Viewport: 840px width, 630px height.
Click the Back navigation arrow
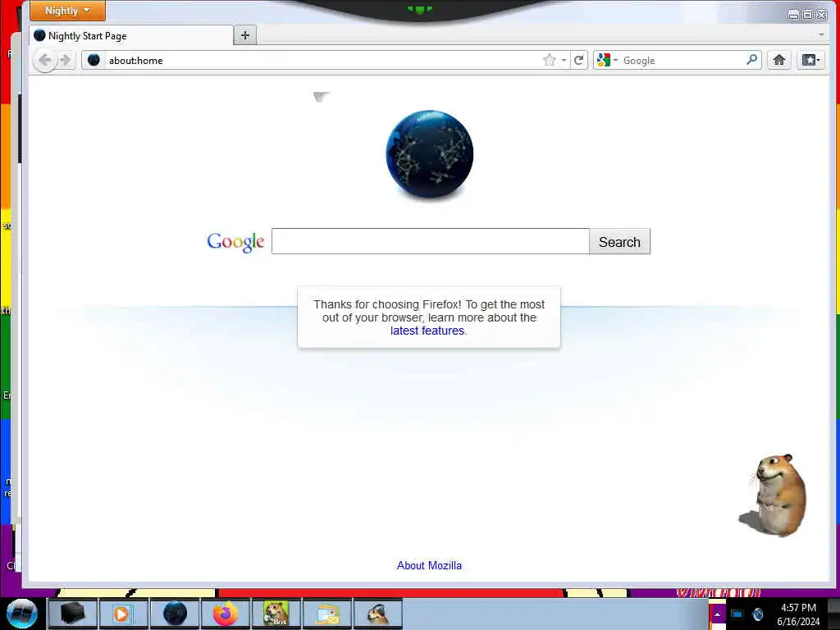[x=45, y=60]
